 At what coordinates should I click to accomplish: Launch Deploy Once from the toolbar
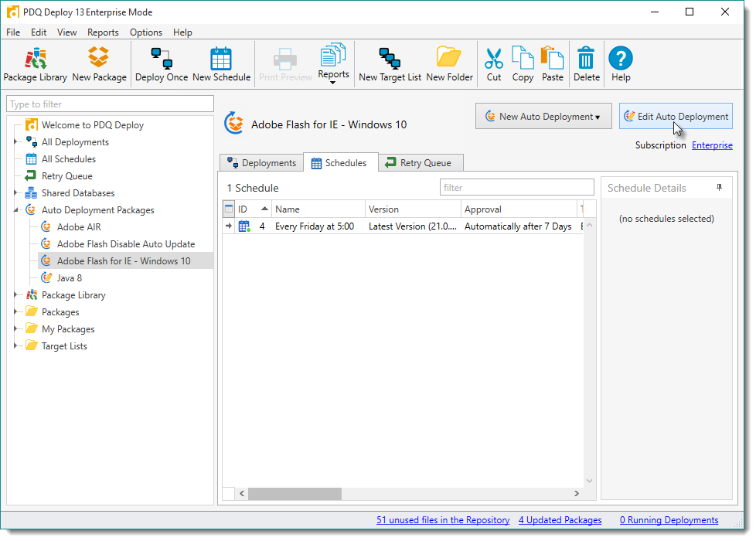[161, 63]
